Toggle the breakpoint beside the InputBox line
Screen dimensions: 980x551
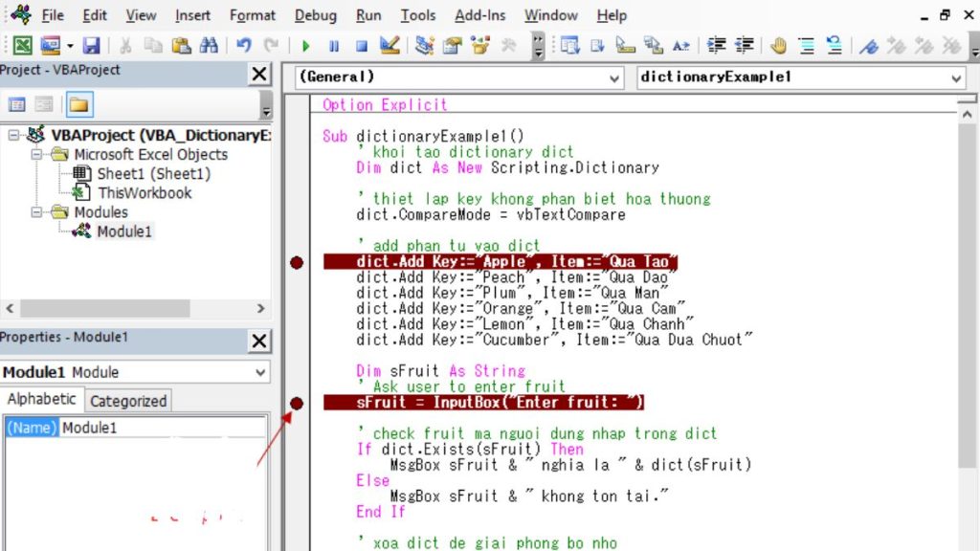coord(297,403)
